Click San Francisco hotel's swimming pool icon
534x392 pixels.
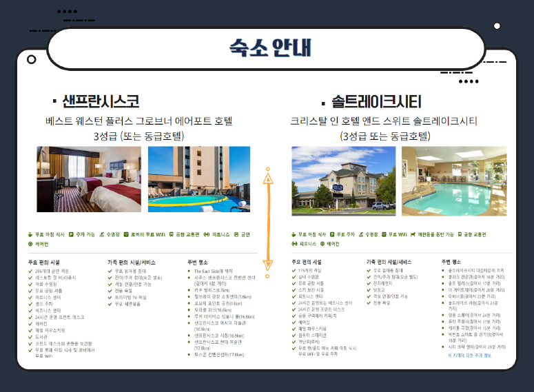click(x=101, y=234)
